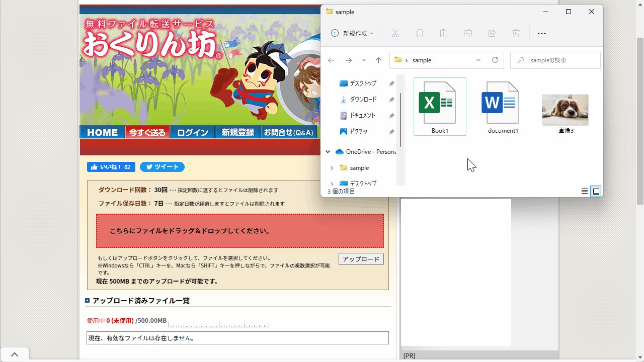Open the HOME tab on おくりん坊 site
The height and width of the screenshot is (362, 644).
coord(103,132)
